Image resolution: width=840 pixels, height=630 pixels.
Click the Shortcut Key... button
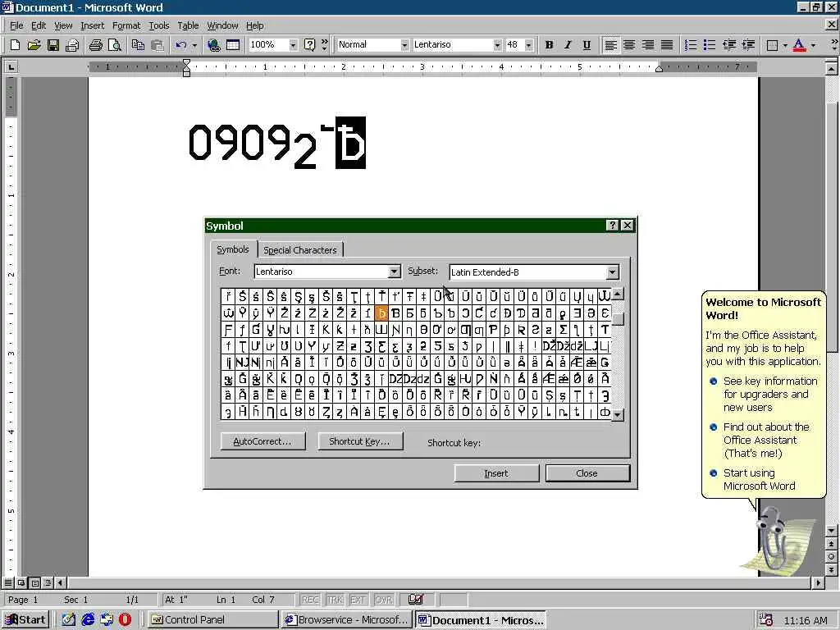(x=359, y=441)
